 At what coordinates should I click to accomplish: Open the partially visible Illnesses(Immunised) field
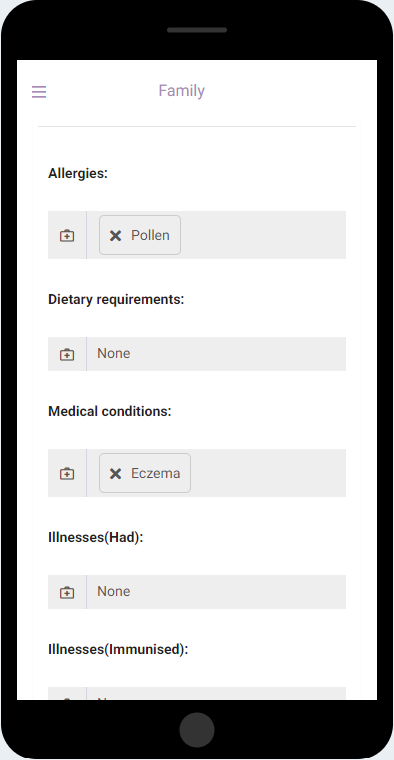pos(197,694)
